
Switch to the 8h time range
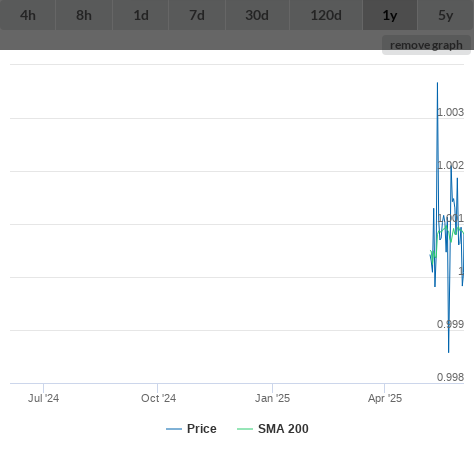84,15
